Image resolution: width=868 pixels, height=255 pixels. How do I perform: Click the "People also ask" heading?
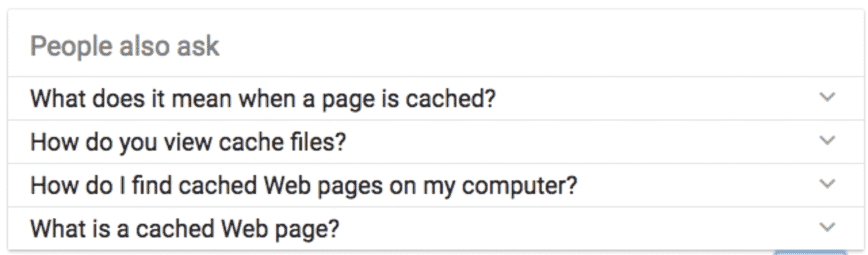click(125, 47)
